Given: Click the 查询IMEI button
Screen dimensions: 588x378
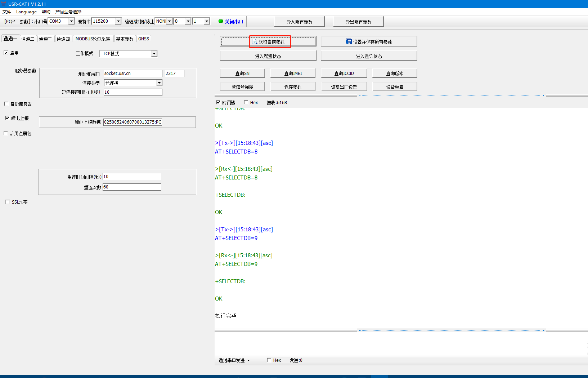Looking at the screenshot, I should [x=293, y=73].
